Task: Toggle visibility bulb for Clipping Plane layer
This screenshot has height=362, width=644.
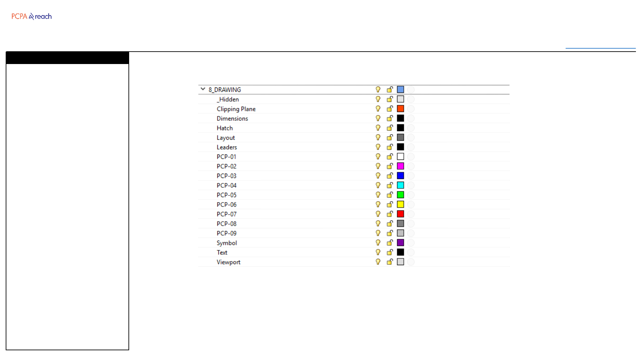Action: click(378, 109)
